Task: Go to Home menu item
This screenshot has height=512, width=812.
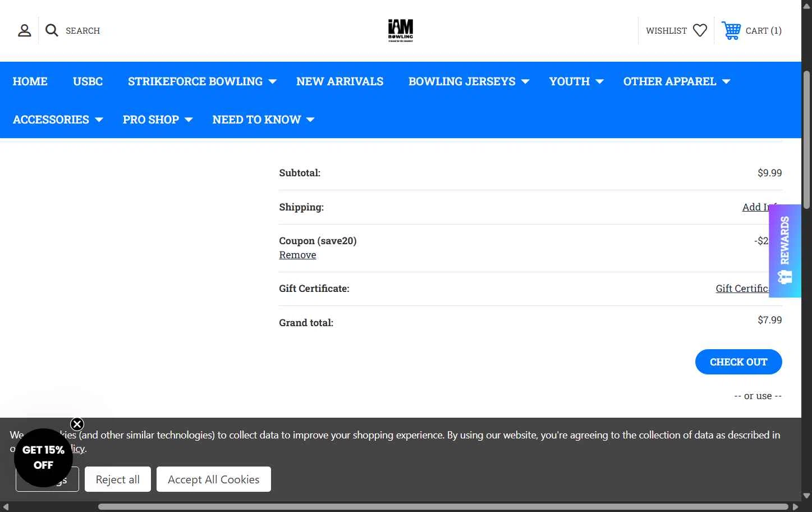Action: tap(30, 81)
